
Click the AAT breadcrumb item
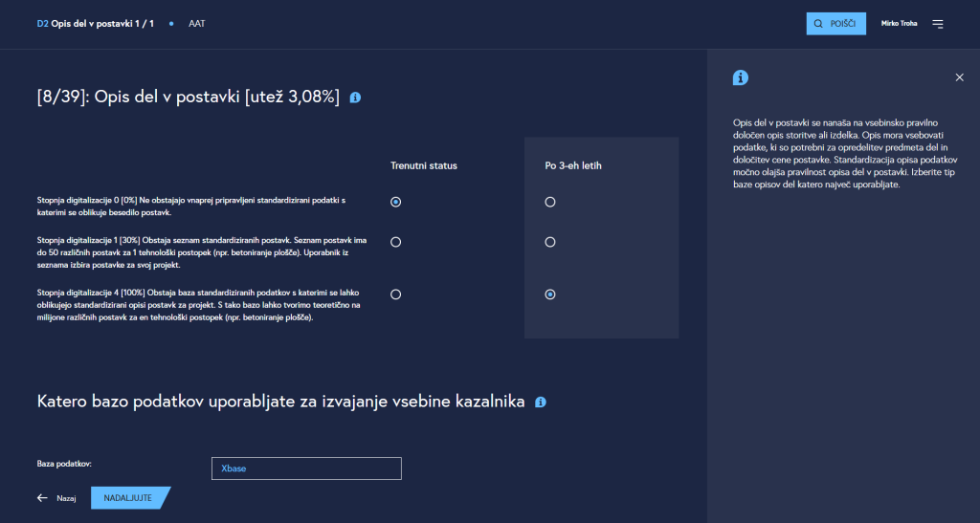[x=197, y=23]
